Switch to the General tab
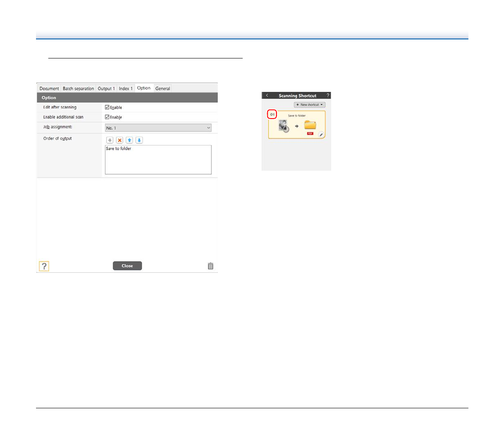The image size is (504, 432). (163, 89)
